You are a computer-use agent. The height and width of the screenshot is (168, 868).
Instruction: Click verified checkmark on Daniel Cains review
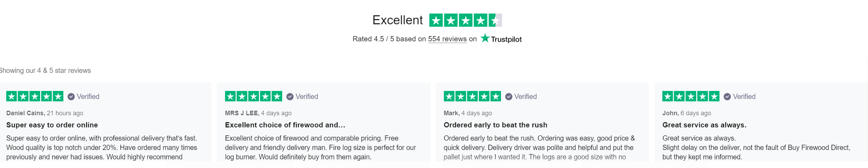pos(71,96)
